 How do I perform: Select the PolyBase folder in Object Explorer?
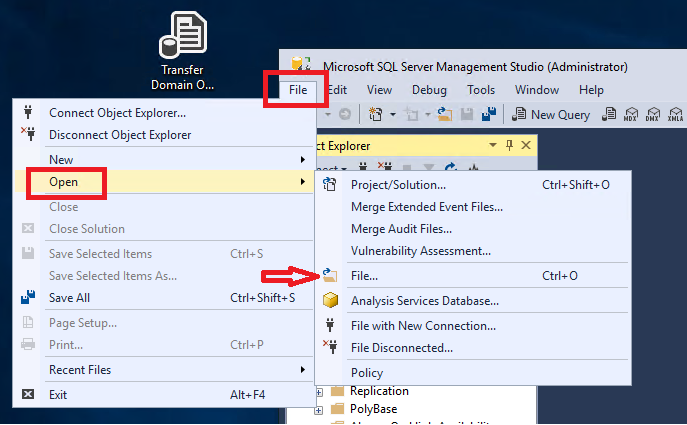373,409
